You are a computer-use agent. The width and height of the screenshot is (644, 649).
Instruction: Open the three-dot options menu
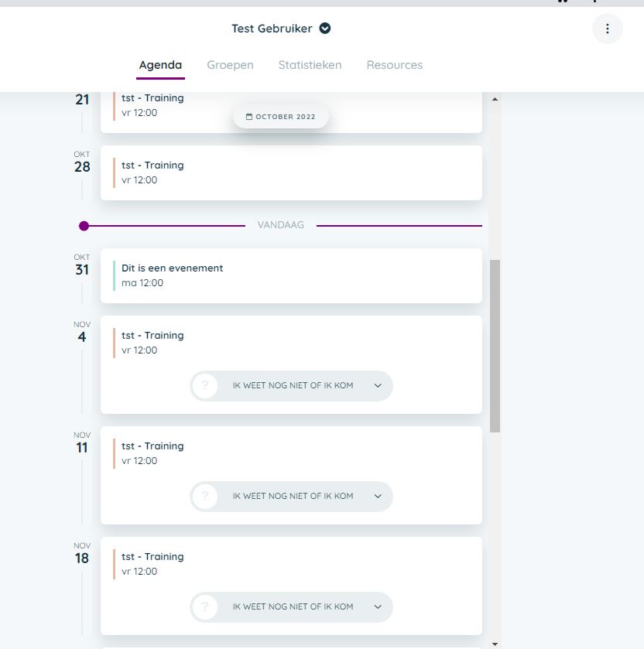(x=608, y=29)
